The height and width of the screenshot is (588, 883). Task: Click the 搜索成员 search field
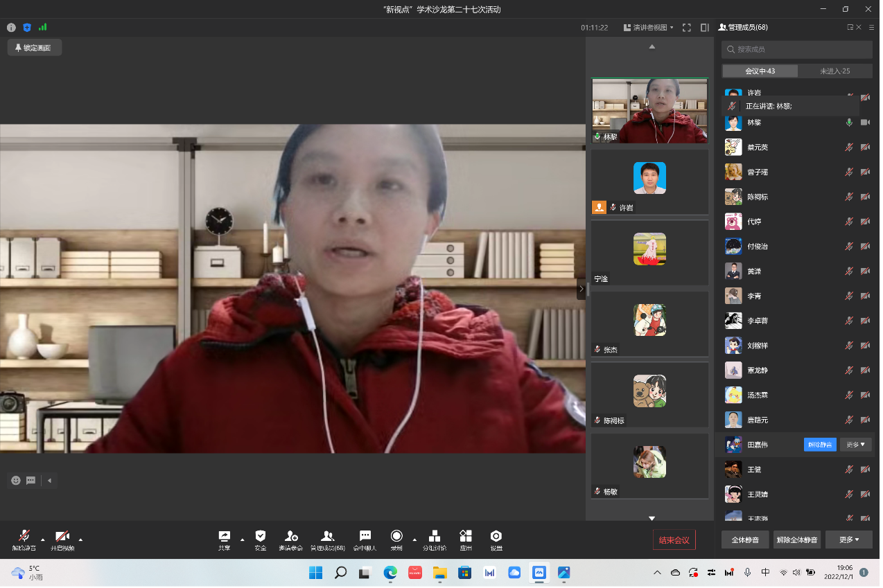click(x=797, y=50)
